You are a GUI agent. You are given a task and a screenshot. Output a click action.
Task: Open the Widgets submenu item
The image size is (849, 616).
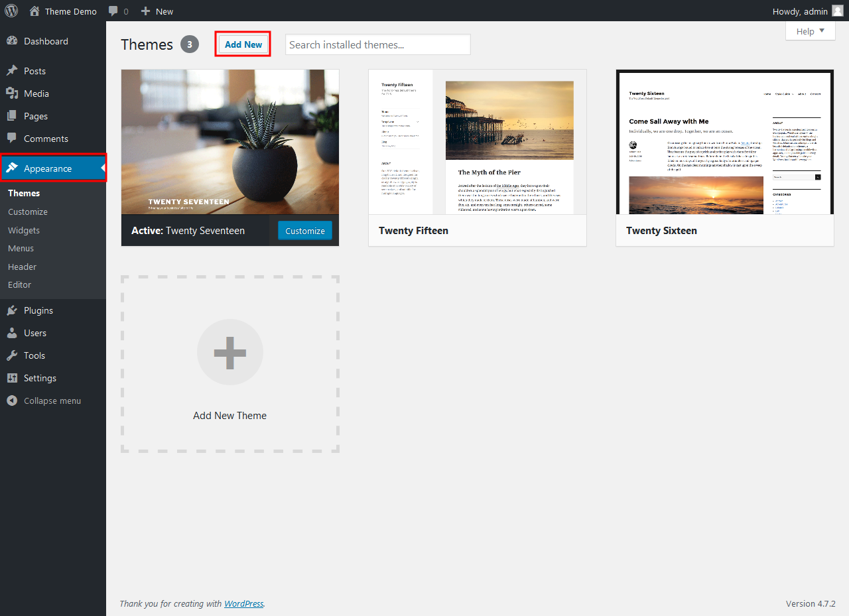click(24, 230)
